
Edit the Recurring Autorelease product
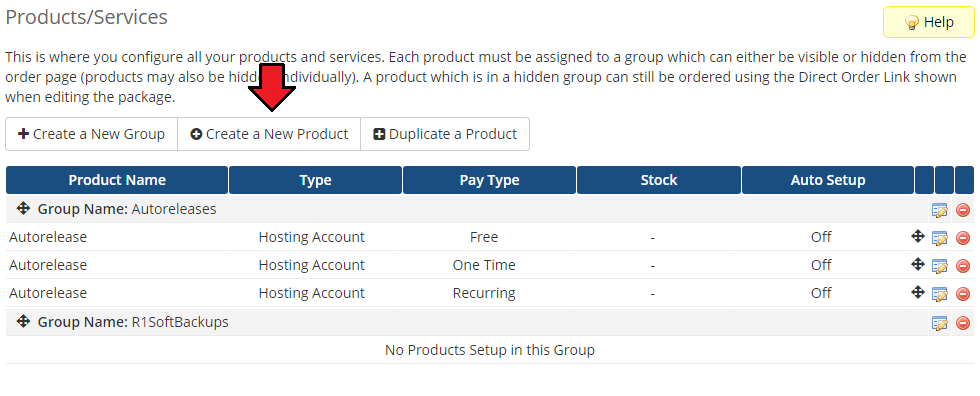[x=939, y=294]
